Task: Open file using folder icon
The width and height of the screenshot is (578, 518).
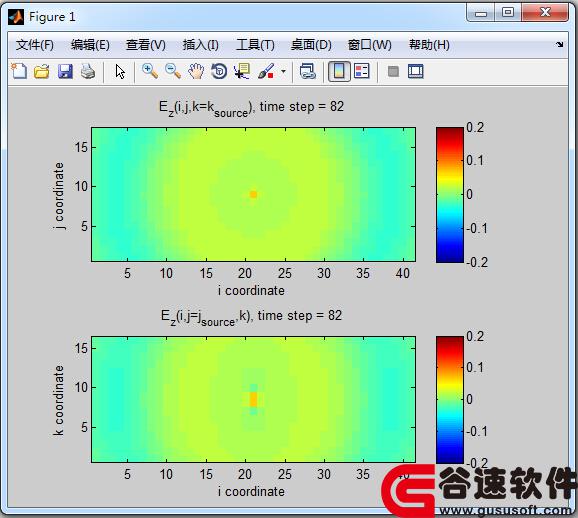Action: pyautogui.click(x=42, y=71)
